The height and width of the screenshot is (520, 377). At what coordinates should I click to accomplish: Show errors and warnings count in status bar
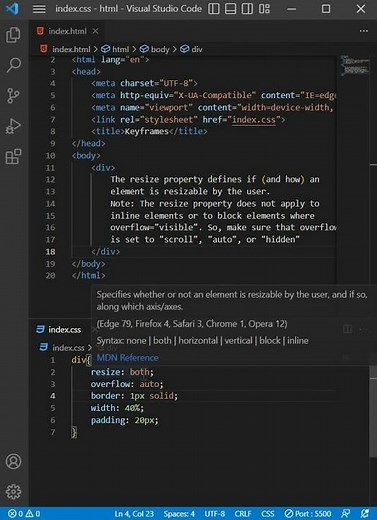point(24,514)
